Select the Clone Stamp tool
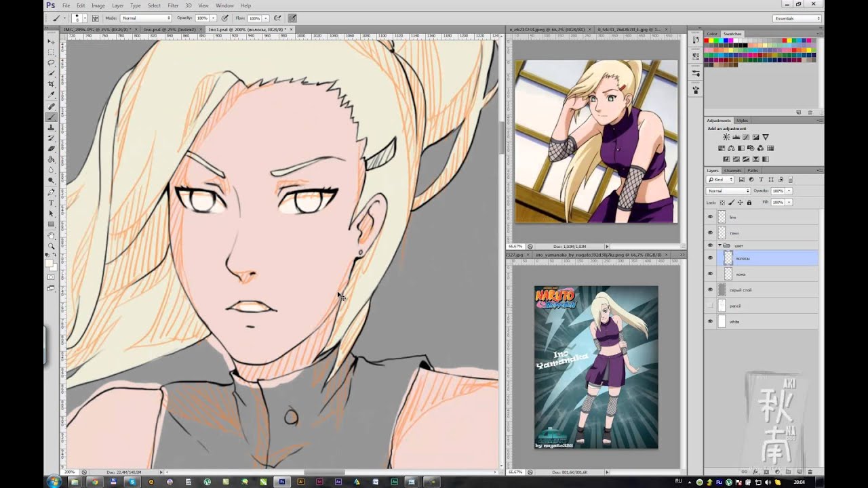868x488 pixels. pyautogui.click(x=52, y=127)
